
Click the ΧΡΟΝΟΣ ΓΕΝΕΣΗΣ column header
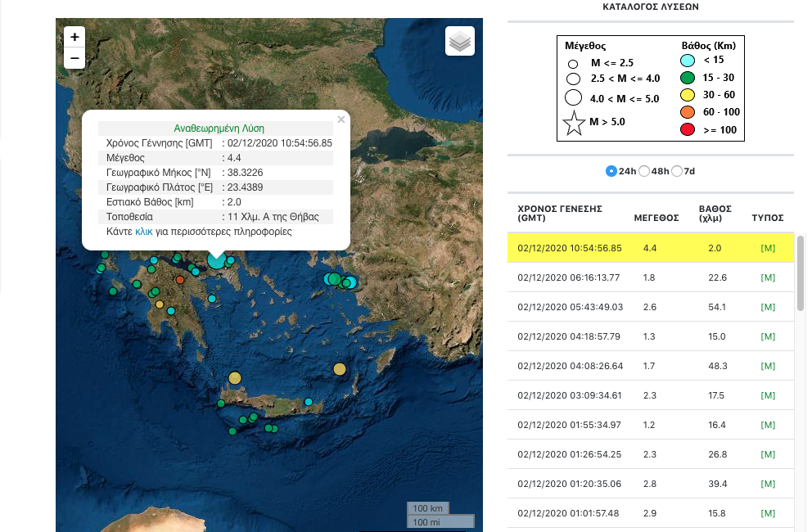point(560,213)
